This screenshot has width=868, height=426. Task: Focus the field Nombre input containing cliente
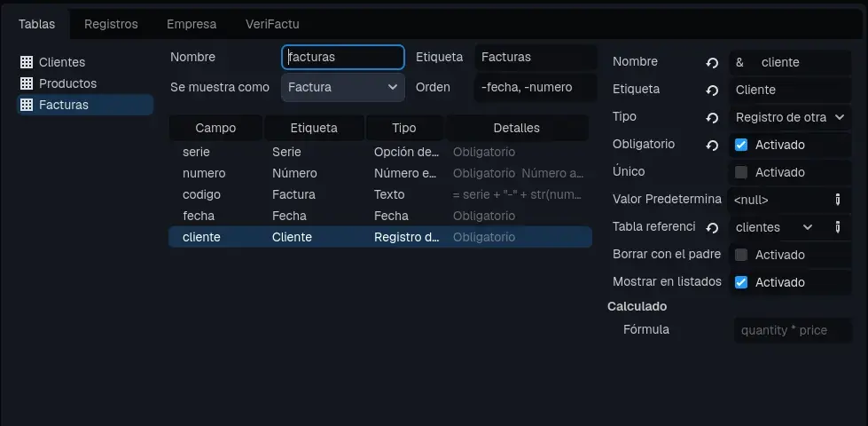791,63
